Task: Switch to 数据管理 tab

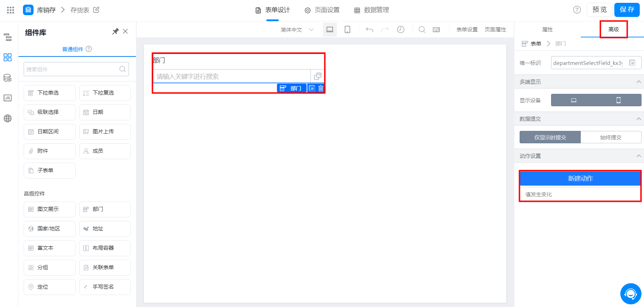Action: click(x=371, y=10)
